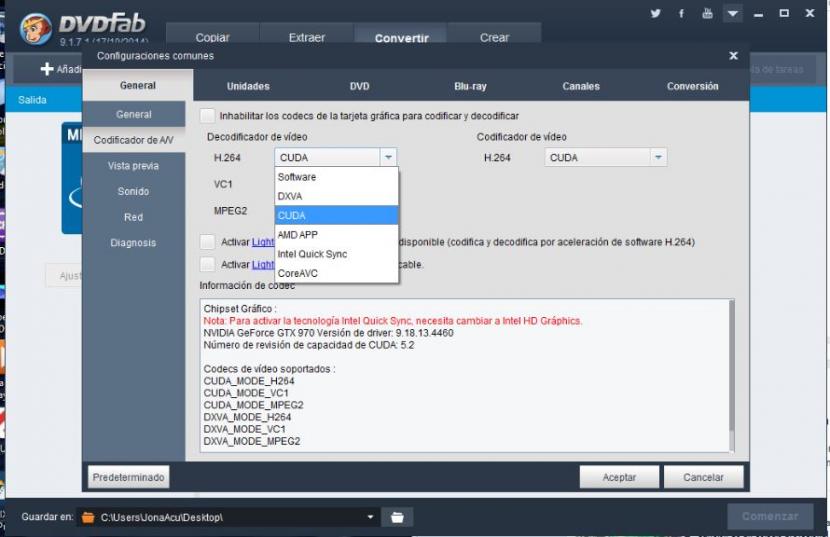Open DVDFab's Twitter page icon
The image size is (830, 537).
pyautogui.click(x=656, y=13)
